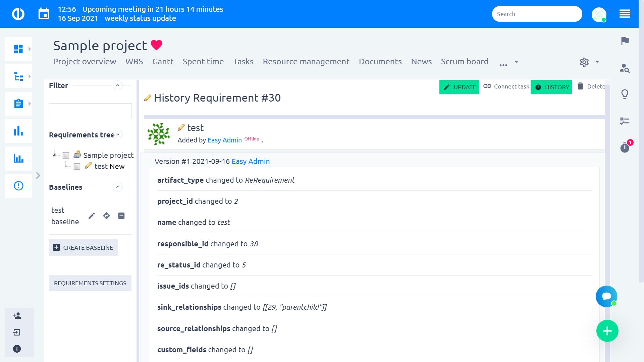Navigate to the Gantt tab

(x=163, y=61)
